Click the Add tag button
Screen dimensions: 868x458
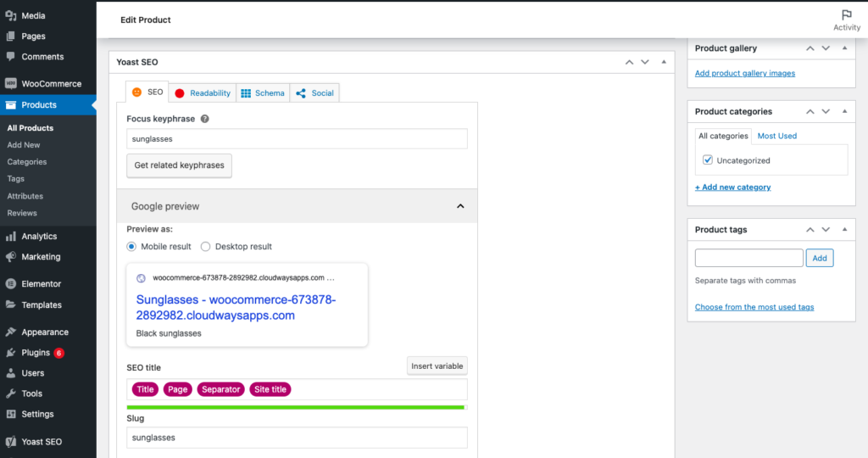tap(820, 258)
